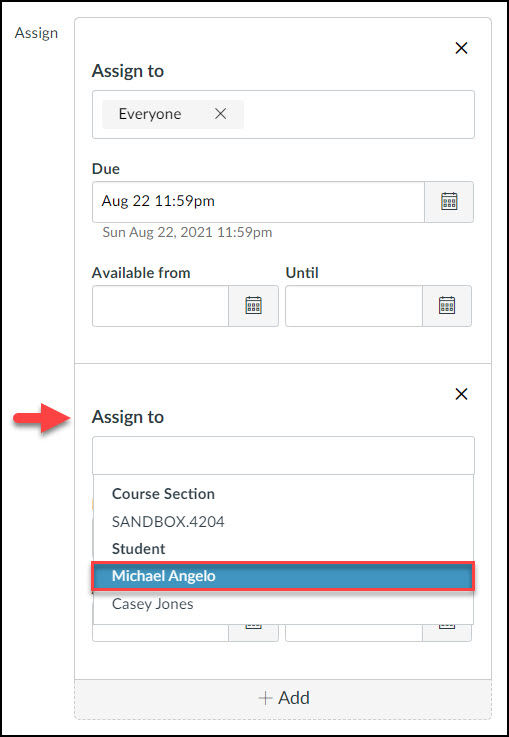Click the empty Available from field
This screenshot has width=509, height=737.
pyautogui.click(x=161, y=306)
